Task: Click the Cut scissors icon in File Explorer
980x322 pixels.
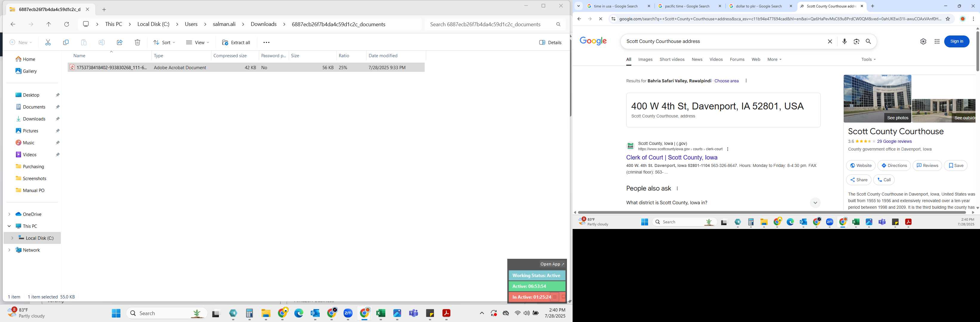Action: [x=48, y=43]
